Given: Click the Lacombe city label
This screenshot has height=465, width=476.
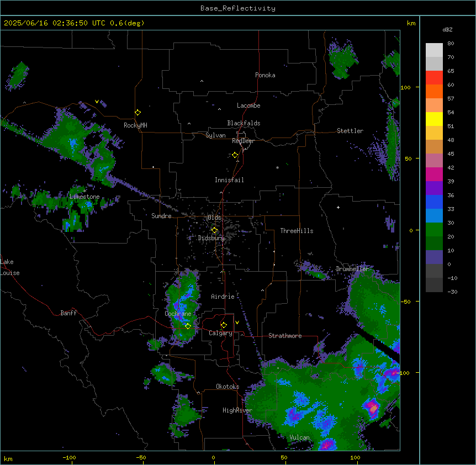Looking at the screenshot, I should point(248,105).
